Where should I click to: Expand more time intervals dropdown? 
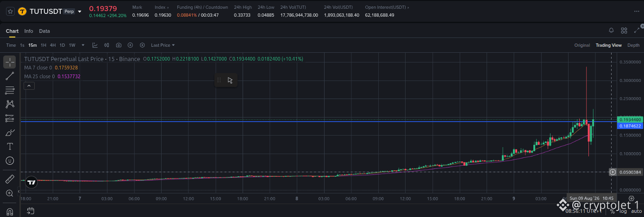pyautogui.click(x=83, y=45)
